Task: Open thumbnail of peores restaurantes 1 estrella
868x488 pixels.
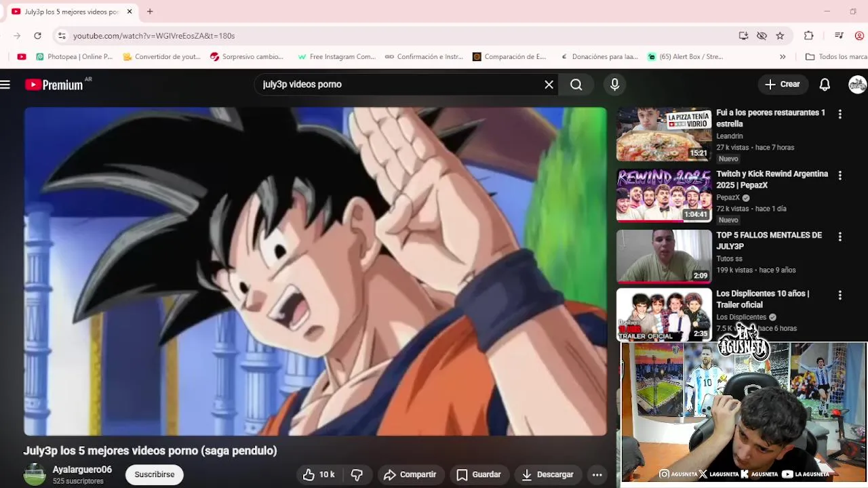Action: pos(663,134)
